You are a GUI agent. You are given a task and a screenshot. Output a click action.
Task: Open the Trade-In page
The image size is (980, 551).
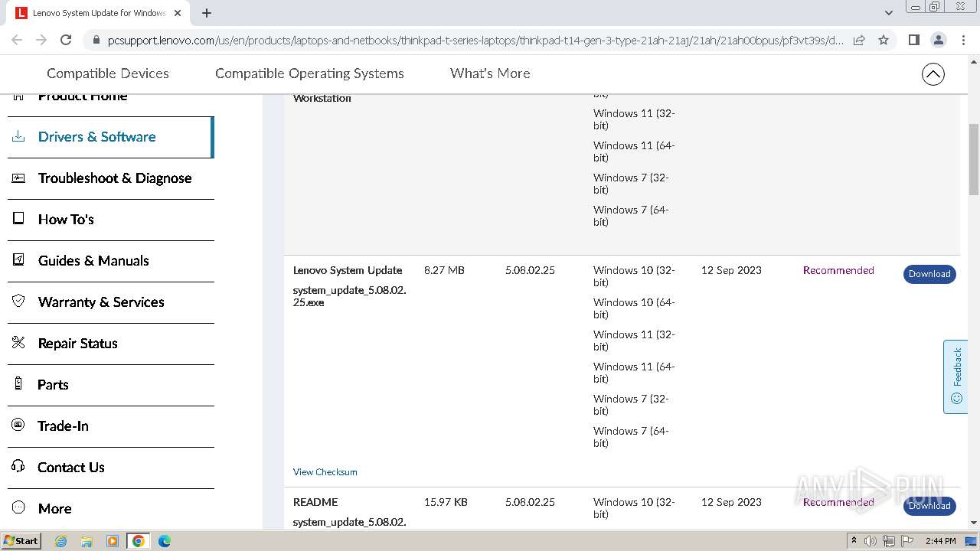tap(63, 426)
